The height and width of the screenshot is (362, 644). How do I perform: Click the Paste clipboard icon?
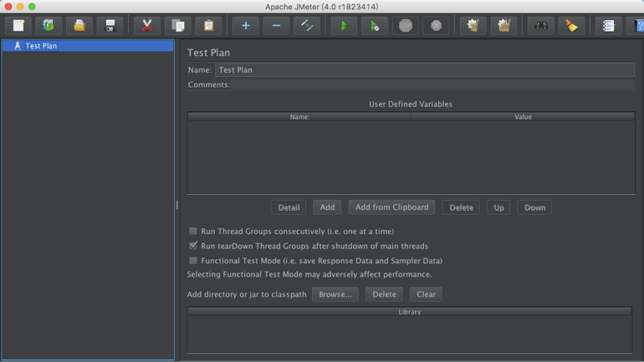pos(208,25)
